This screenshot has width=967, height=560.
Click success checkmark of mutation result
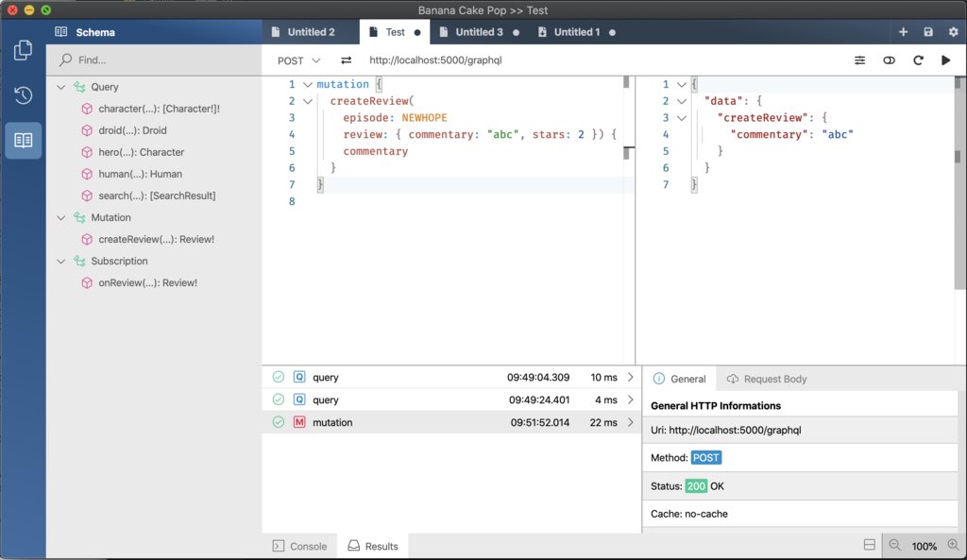[x=279, y=422]
